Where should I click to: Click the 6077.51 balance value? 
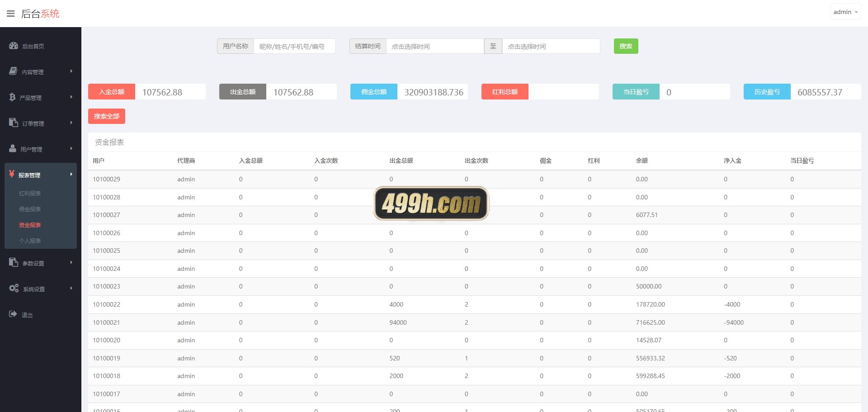pyautogui.click(x=647, y=215)
